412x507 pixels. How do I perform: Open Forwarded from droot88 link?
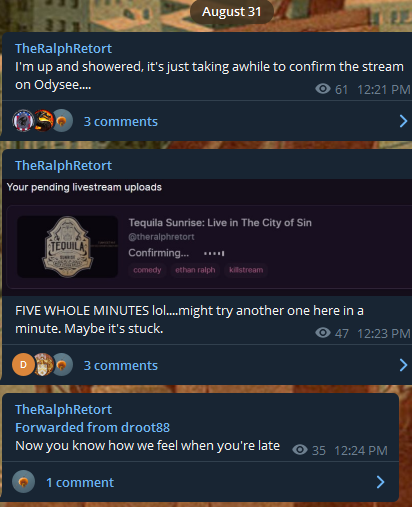[x=92, y=427]
